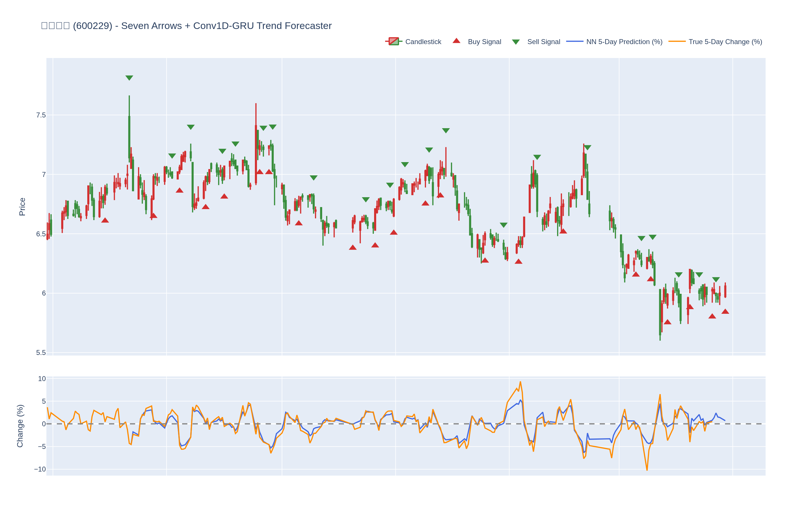Click True 5-Day Change (%) legend label
Image resolution: width=812 pixels, height=522 pixels.
click(x=725, y=42)
